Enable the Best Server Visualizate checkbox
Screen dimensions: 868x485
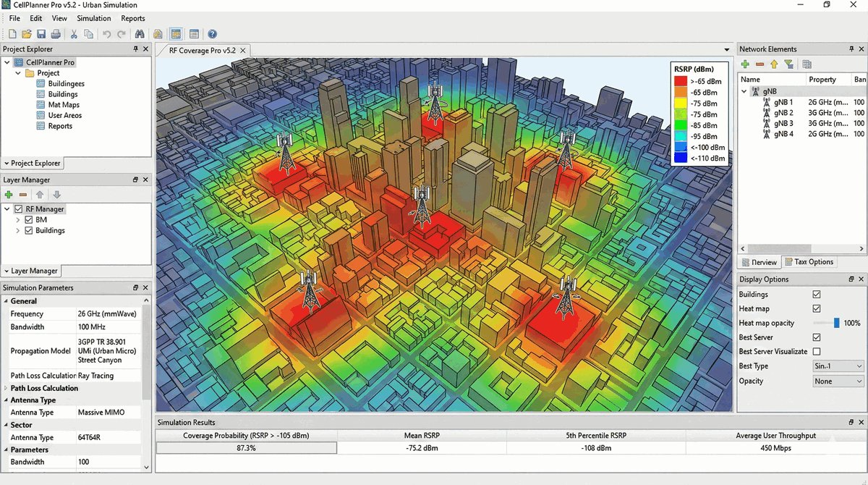[x=817, y=352]
